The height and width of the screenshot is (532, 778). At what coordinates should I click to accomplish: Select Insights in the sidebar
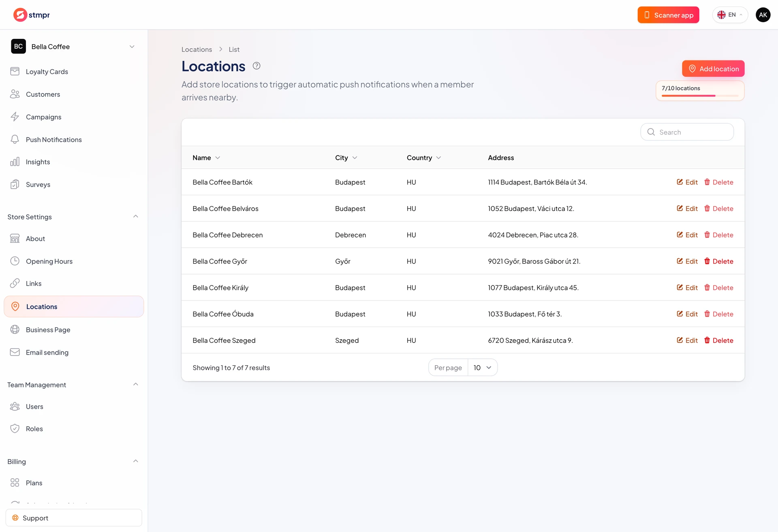(74, 162)
